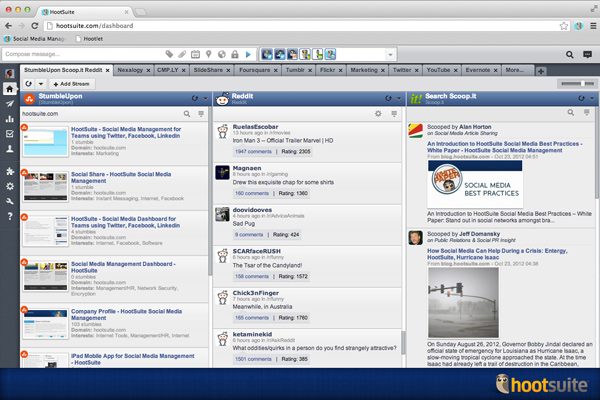Image resolution: width=600 pixels, height=400 pixels.
Task: Expand the refresh interval dropdown arrow
Action: point(41,84)
